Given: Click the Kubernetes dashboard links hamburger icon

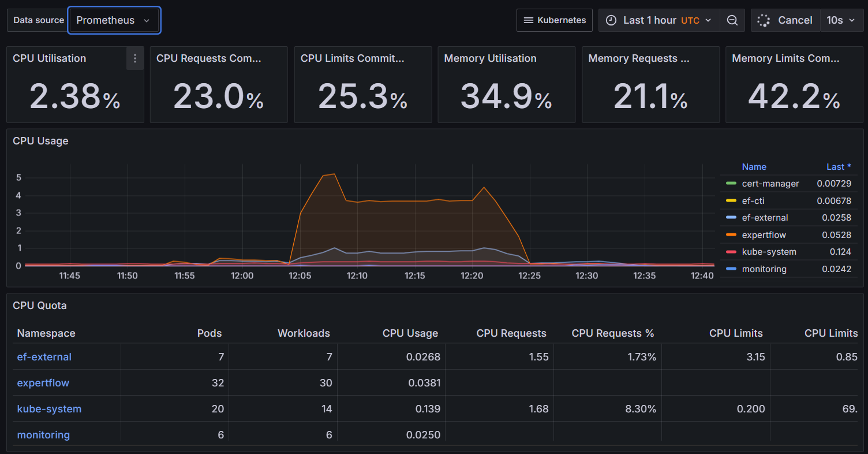Looking at the screenshot, I should (527, 20).
